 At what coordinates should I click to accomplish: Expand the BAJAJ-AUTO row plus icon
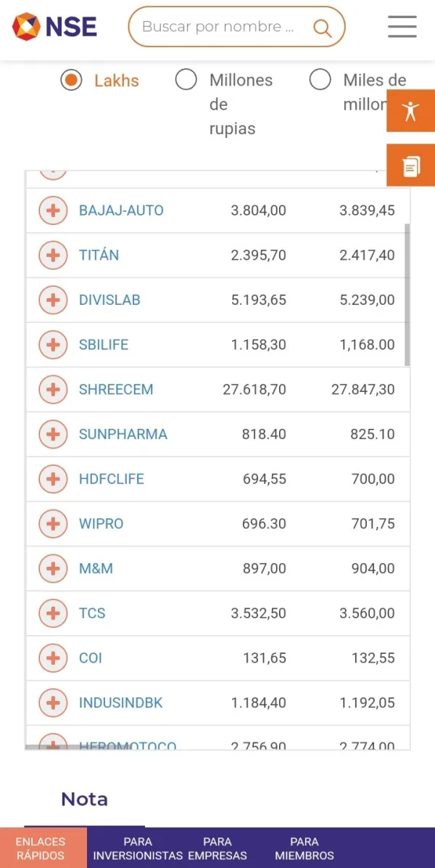click(53, 210)
